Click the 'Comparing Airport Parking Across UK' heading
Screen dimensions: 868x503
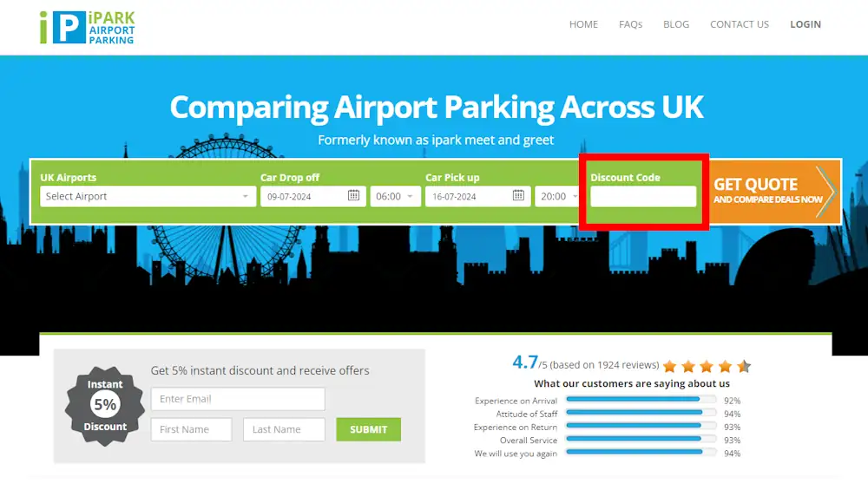click(437, 107)
